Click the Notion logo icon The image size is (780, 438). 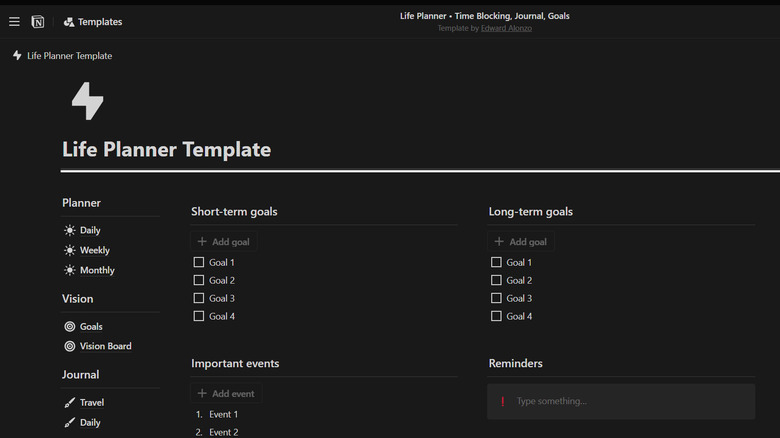point(38,22)
